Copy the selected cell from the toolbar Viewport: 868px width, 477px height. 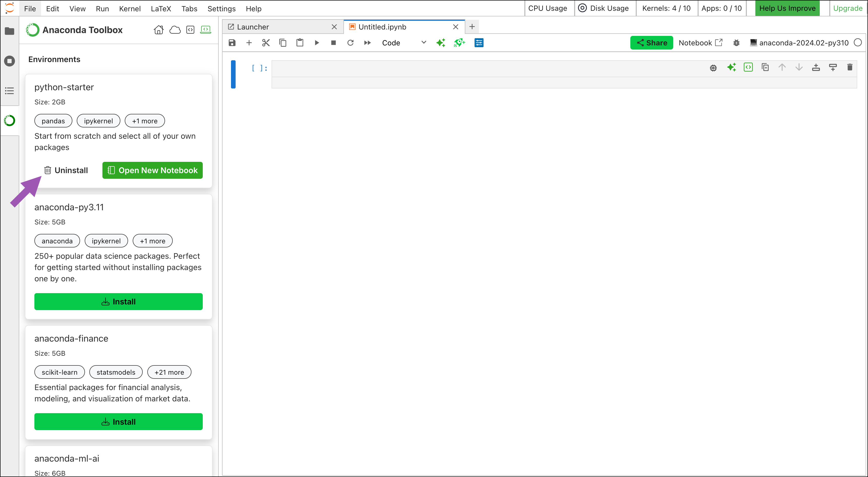(283, 43)
